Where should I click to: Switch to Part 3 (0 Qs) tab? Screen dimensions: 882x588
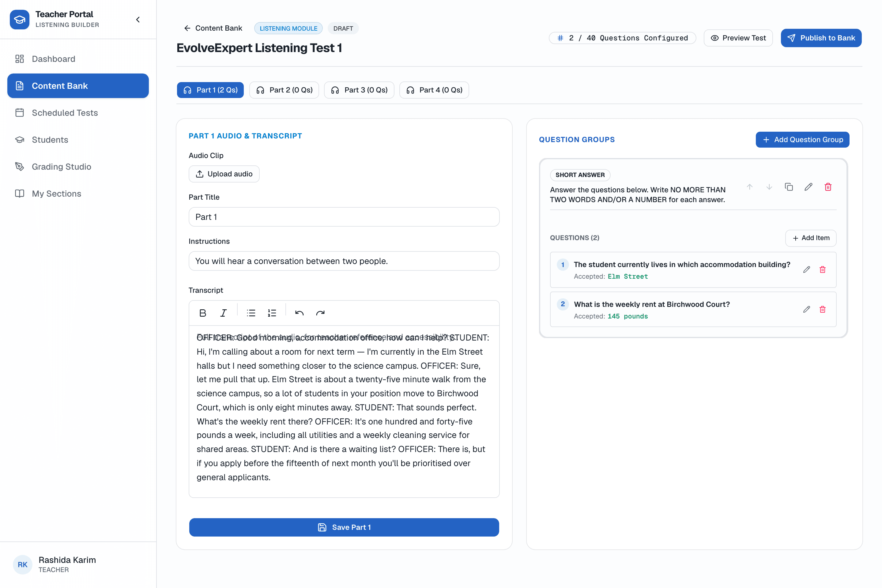coord(359,90)
